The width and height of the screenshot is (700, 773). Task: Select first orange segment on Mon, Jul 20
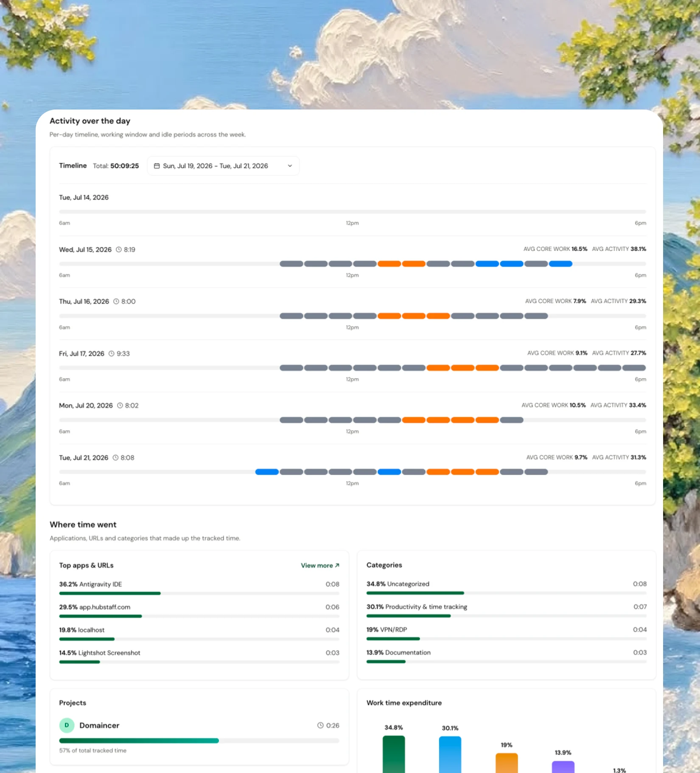tap(414, 420)
